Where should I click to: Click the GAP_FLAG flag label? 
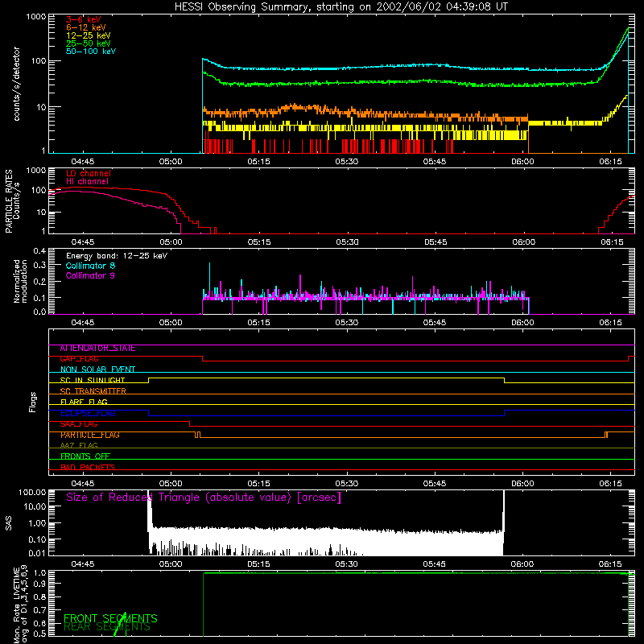(x=79, y=359)
